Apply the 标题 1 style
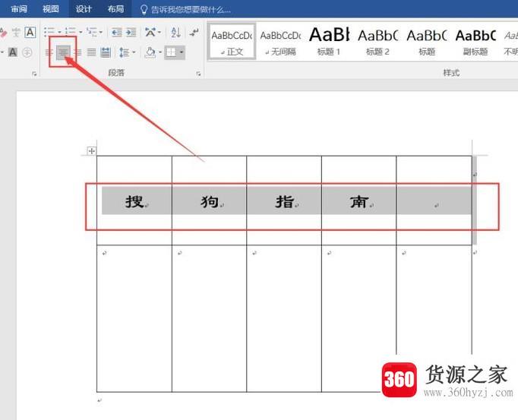 329,42
